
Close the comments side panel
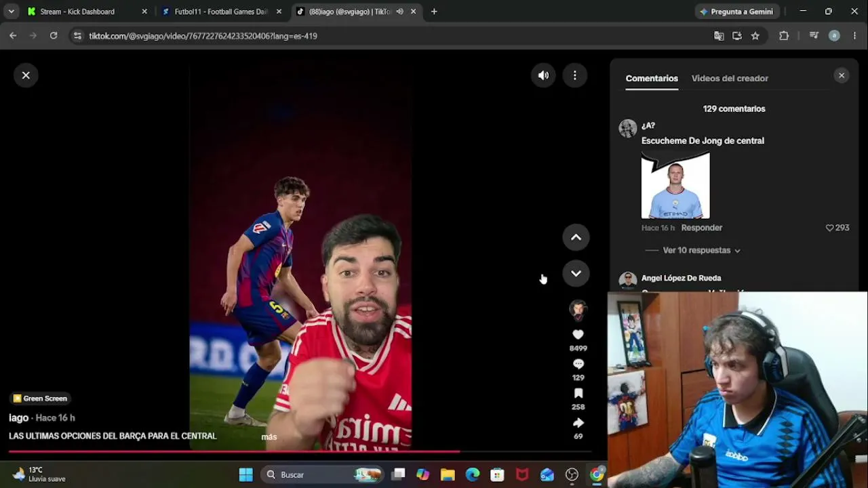click(842, 75)
